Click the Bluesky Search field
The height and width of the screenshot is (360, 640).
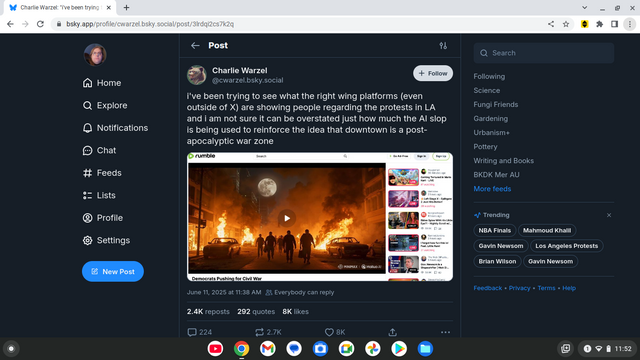click(x=544, y=53)
